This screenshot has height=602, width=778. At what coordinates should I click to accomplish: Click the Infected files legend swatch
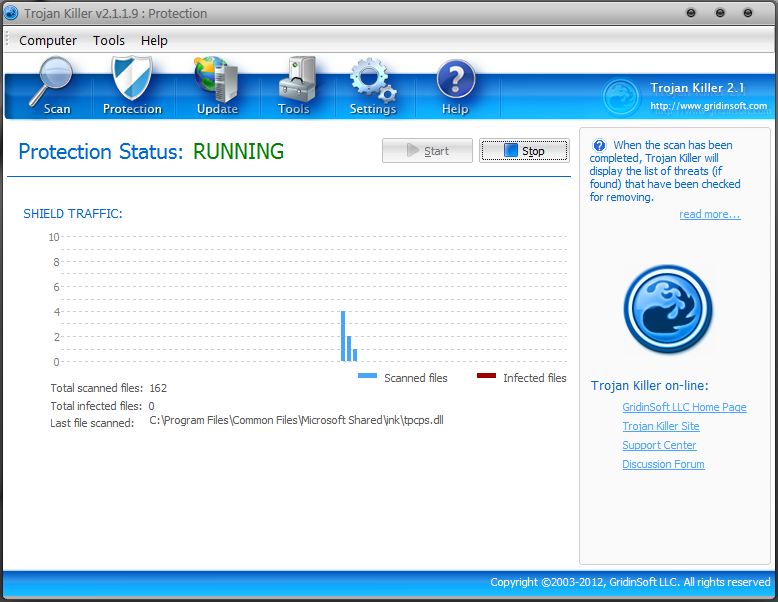[486, 376]
